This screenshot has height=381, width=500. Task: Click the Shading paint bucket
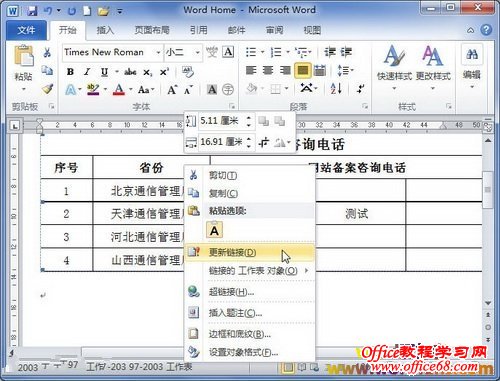(x=251, y=89)
